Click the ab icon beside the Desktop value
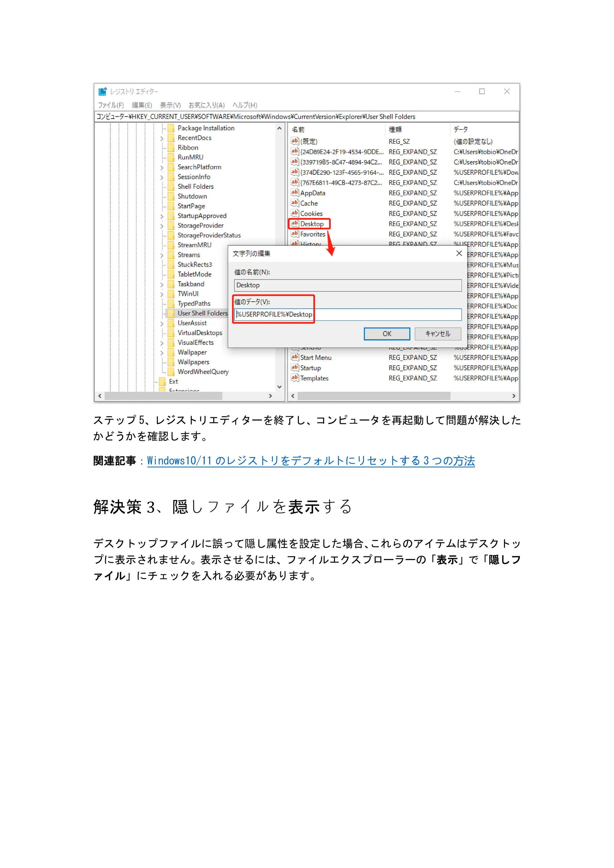Image resolution: width=614 pixels, height=868 pixels. click(294, 223)
